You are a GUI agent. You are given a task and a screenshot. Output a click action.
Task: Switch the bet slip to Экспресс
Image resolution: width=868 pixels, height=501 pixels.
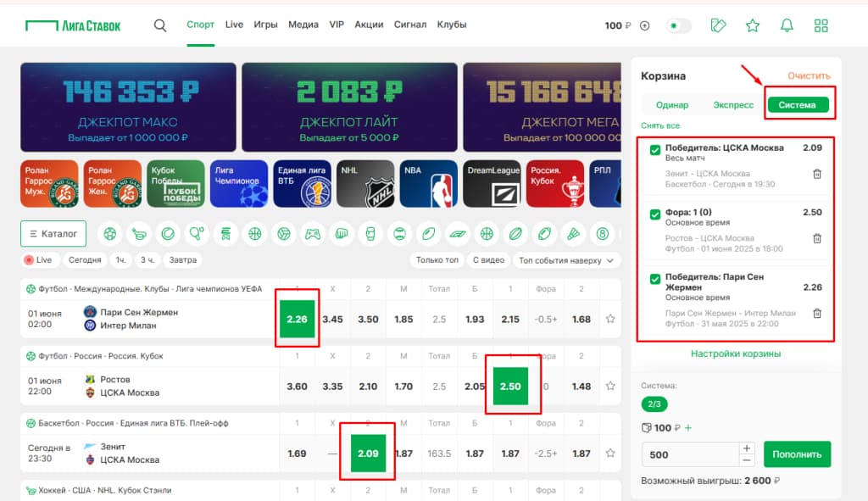point(733,104)
